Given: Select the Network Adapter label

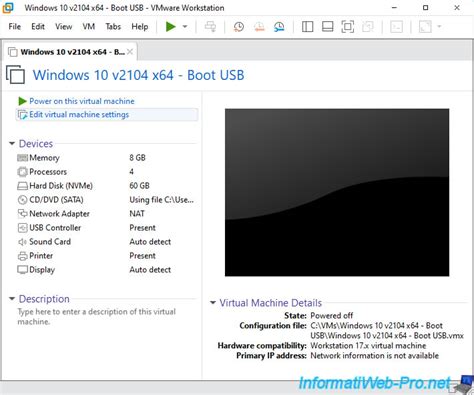Looking at the screenshot, I should point(59,214).
